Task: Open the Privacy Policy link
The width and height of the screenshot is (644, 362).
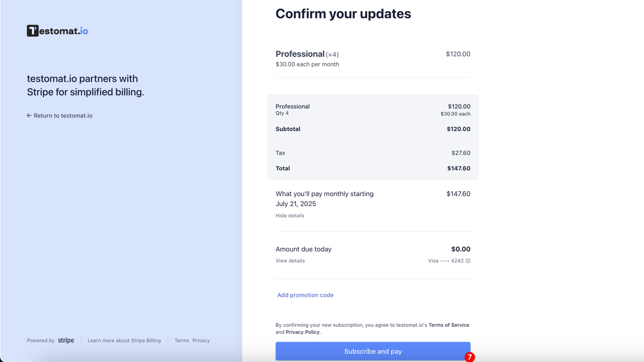Action: click(x=302, y=332)
